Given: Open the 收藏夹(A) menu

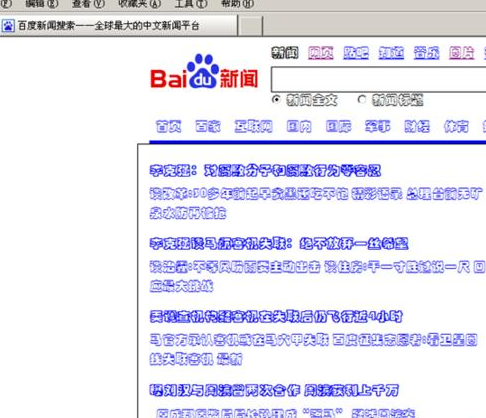Looking at the screenshot, I should 140,4.
